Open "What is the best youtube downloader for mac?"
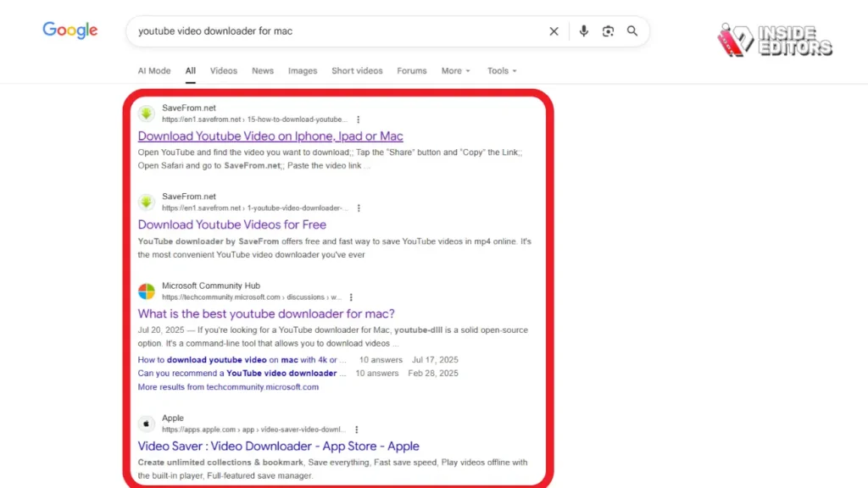Viewport: 868px width, 488px height. (266, 313)
